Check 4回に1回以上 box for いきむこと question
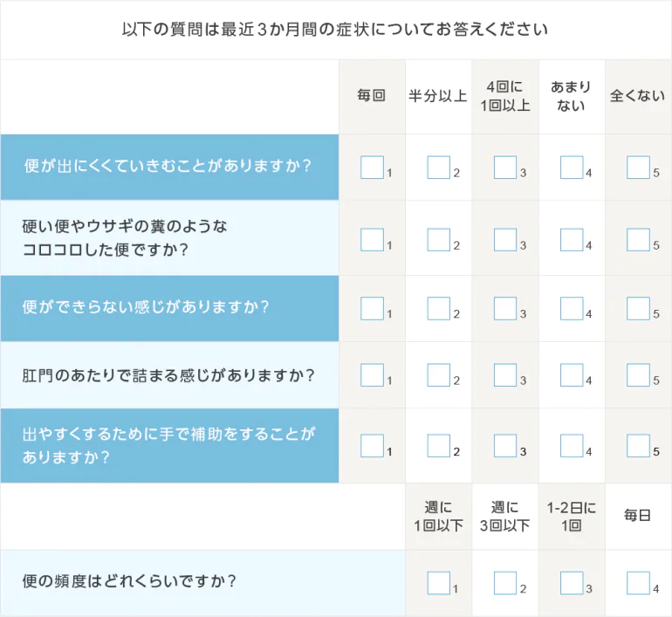Image resolution: width=672 pixels, height=617 pixels. coord(505,167)
